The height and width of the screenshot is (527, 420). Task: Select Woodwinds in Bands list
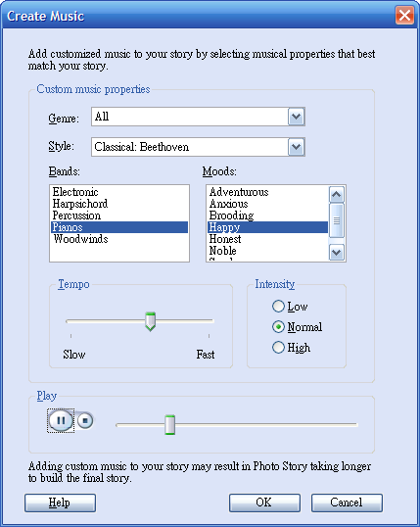coord(119,239)
